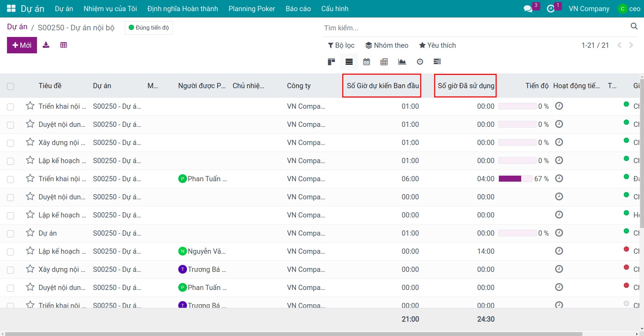This screenshot has height=336, width=644.
Task: Open the 'Đúng tiến độ' status dropdown
Action: 149,28
